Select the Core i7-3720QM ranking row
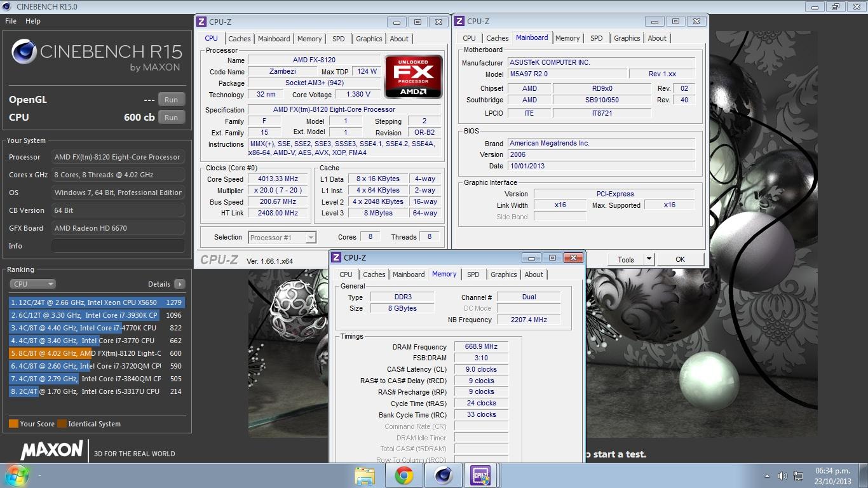 click(x=96, y=366)
